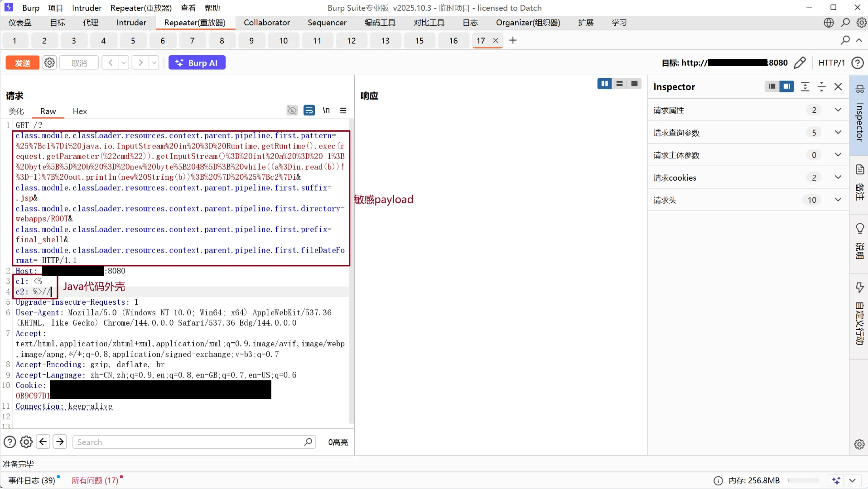868x489 pixels.
Task: Open the request editor hamburger menu
Action: tap(343, 110)
